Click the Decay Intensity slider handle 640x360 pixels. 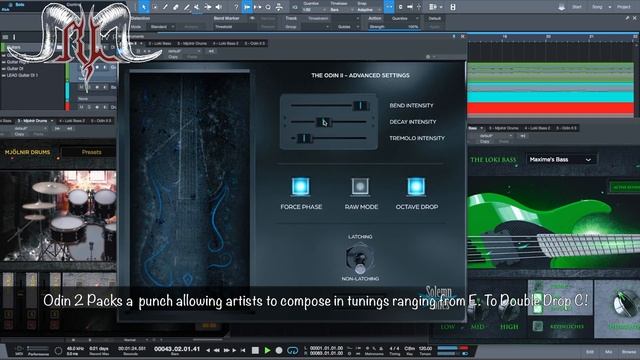324,122
